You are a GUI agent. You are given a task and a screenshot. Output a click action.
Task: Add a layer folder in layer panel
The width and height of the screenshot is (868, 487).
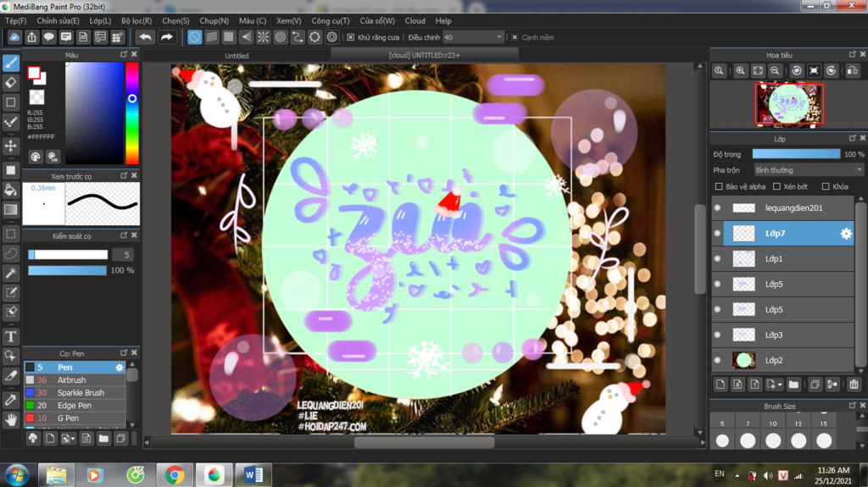793,384
